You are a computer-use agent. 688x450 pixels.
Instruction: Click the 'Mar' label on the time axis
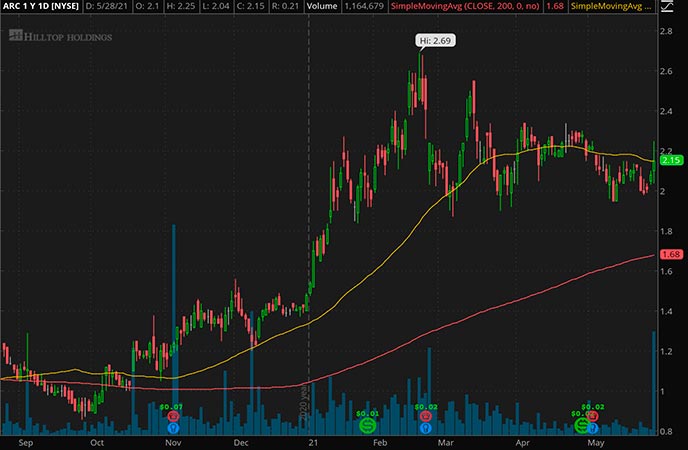point(446,443)
